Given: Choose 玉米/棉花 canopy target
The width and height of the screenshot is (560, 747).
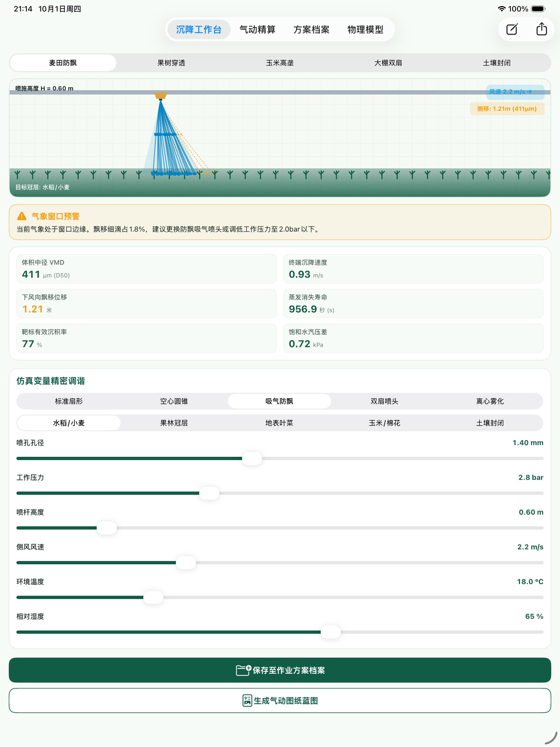Looking at the screenshot, I should click(385, 423).
